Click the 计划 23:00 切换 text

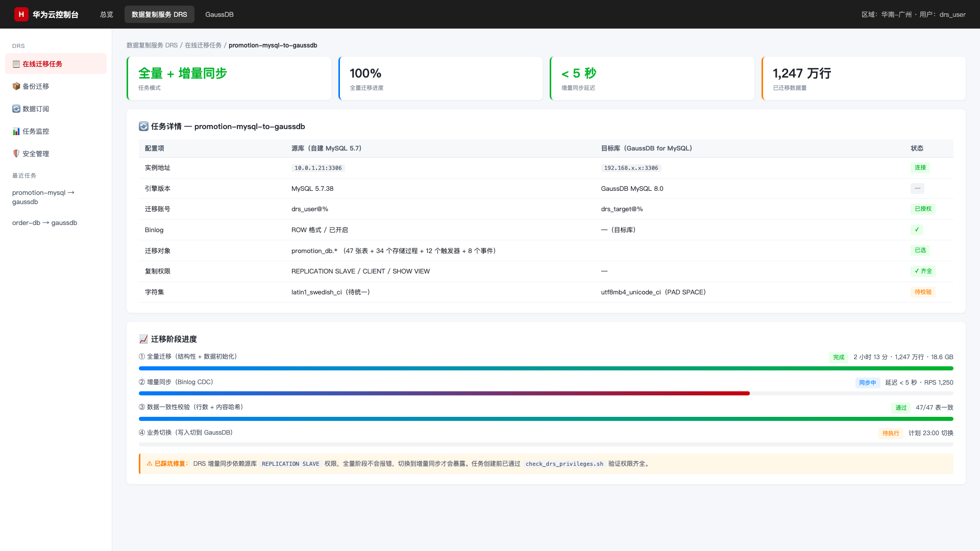[931, 433]
